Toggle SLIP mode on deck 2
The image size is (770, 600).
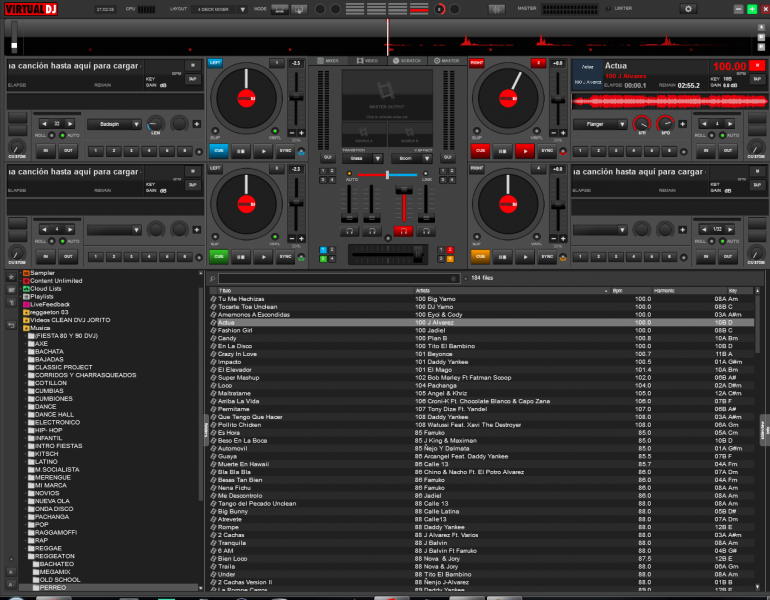tap(476, 131)
